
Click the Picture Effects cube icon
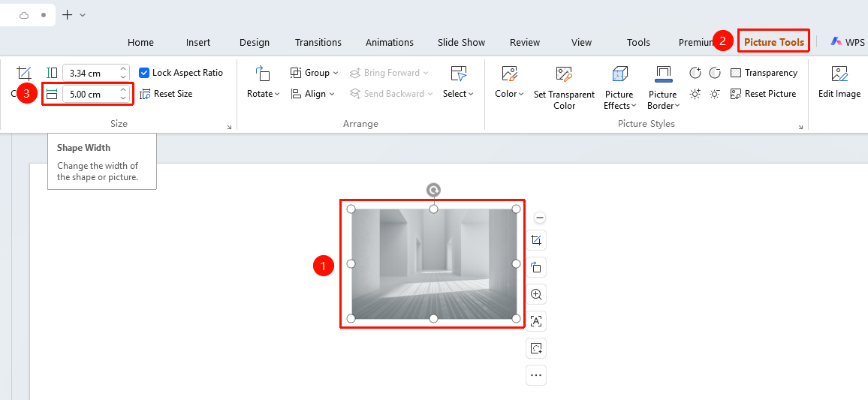click(619, 74)
